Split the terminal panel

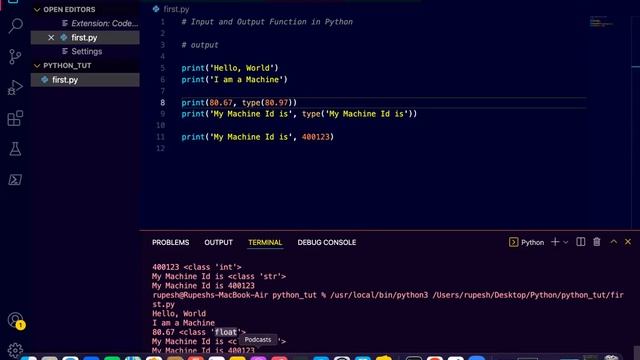tap(580, 242)
